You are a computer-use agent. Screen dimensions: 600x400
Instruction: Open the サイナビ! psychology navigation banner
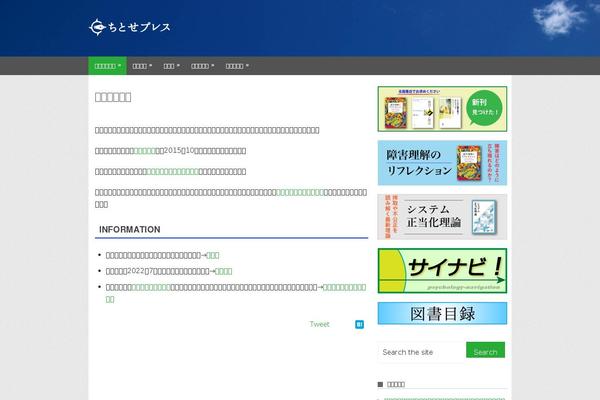[442, 271]
